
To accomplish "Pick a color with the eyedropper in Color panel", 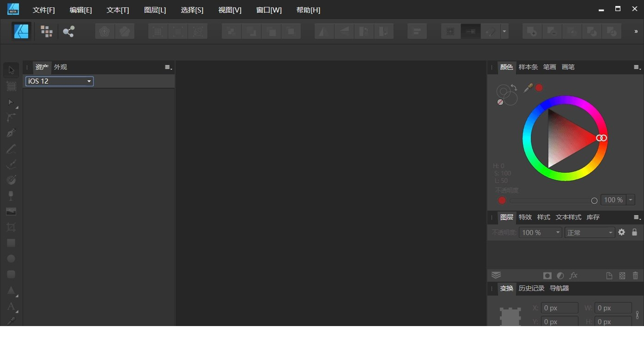I will (x=528, y=88).
